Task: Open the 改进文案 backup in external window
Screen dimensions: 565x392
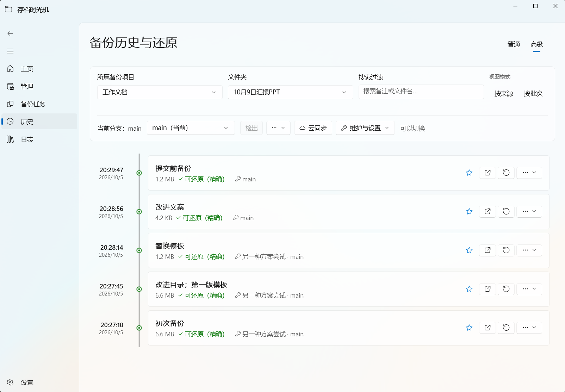Action: pyautogui.click(x=488, y=211)
